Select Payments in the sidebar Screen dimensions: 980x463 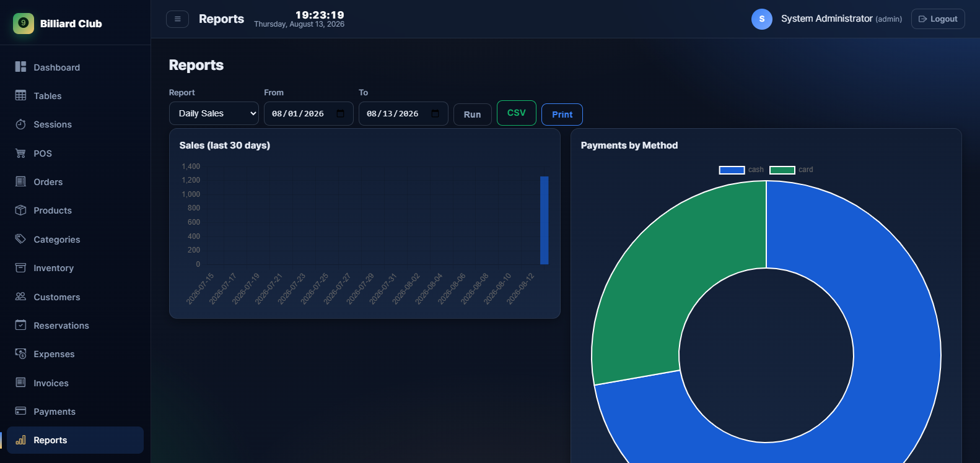coord(75,411)
